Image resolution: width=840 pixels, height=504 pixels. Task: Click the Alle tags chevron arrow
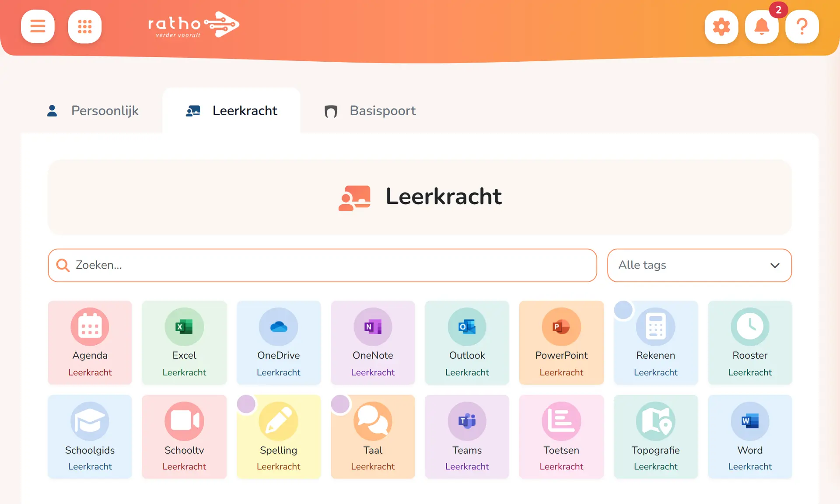coord(775,266)
